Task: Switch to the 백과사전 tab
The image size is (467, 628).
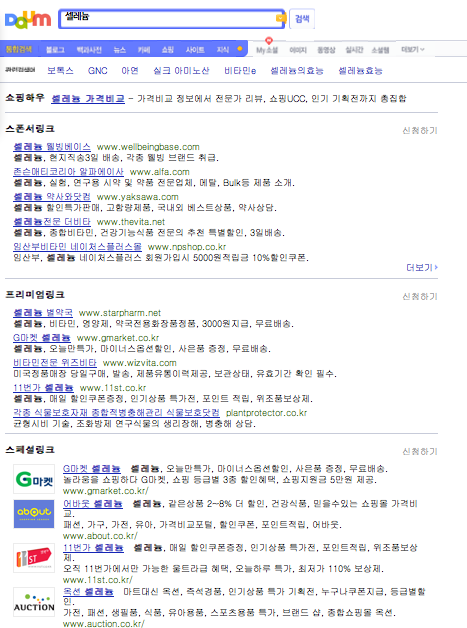Action: (89, 50)
